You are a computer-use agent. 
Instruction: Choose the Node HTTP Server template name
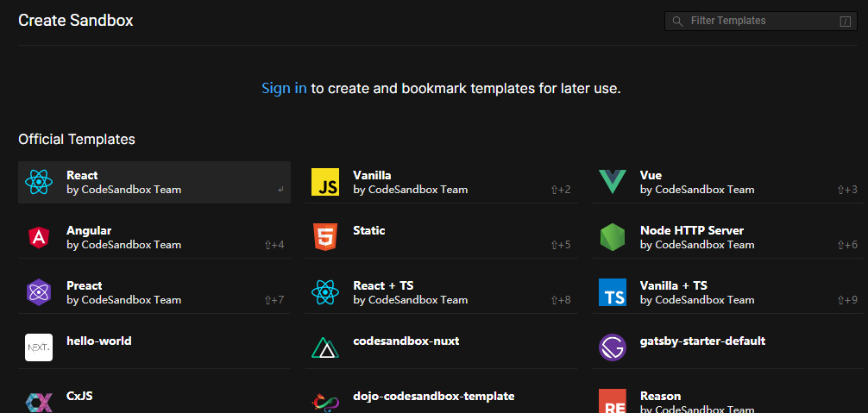[692, 230]
